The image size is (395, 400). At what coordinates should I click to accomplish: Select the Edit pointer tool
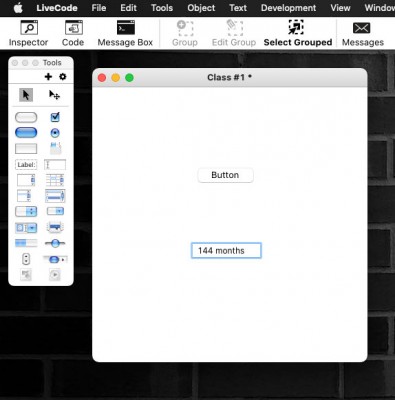point(54,95)
